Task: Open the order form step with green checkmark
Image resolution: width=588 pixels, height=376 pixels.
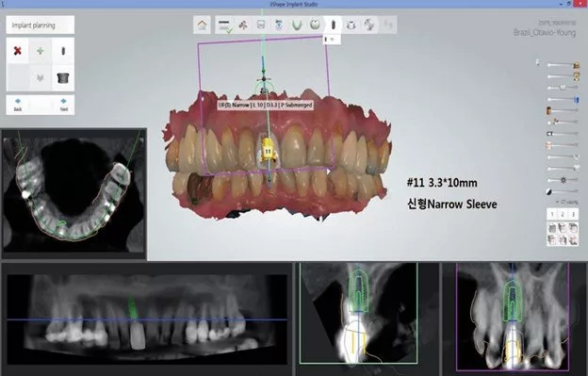Action: (x=224, y=25)
